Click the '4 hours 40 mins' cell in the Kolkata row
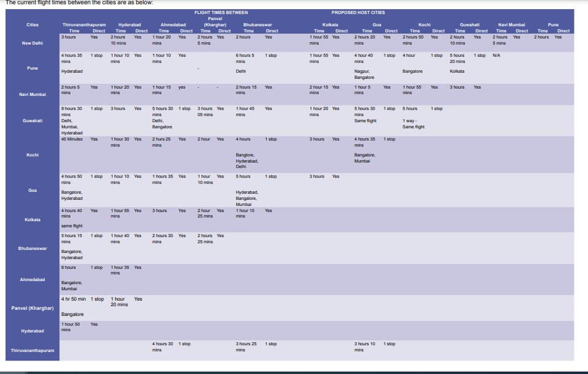 coord(72,213)
